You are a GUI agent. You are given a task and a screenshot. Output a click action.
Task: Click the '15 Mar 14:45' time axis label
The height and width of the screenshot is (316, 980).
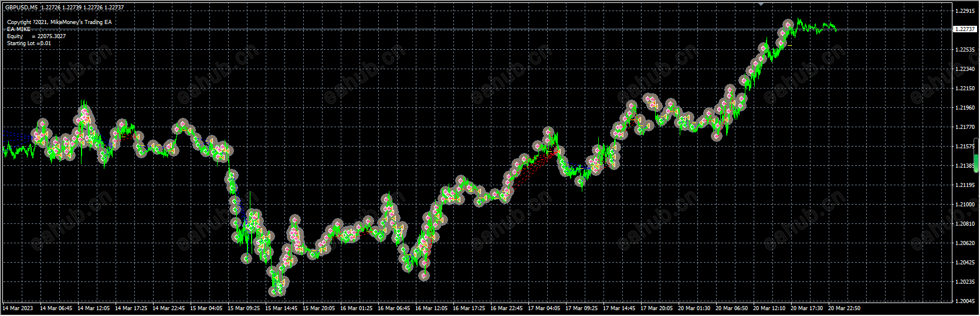click(x=282, y=308)
